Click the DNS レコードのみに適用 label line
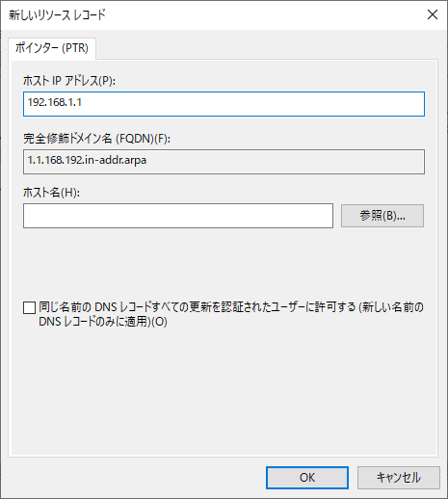 click(x=103, y=322)
